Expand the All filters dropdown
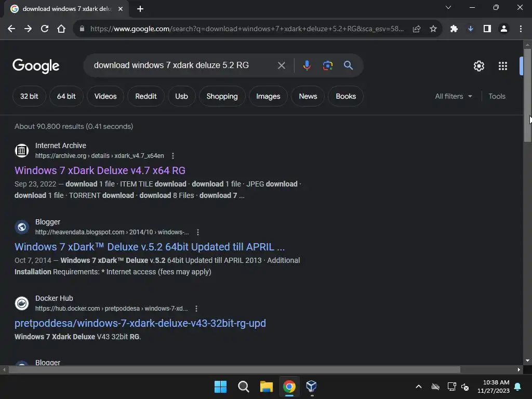Viewport: 532px width, 399px height. pyautogui.click(x=453, y=96)
